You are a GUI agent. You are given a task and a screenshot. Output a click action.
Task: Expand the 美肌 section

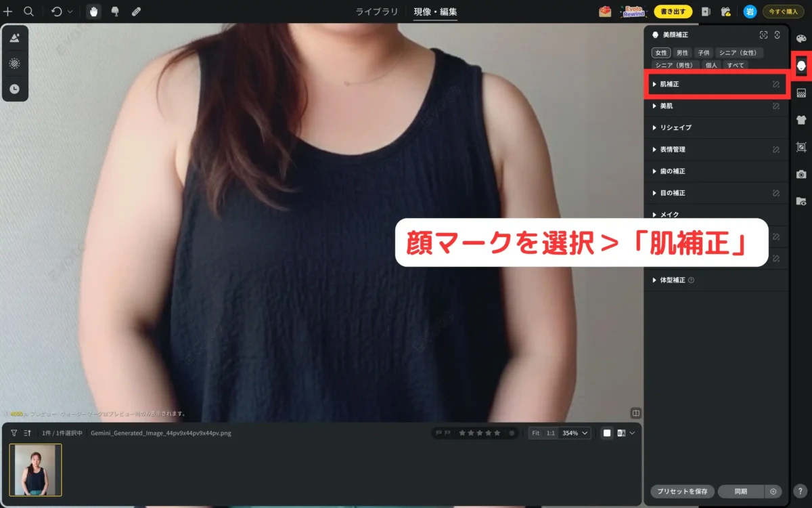[716, 106]
